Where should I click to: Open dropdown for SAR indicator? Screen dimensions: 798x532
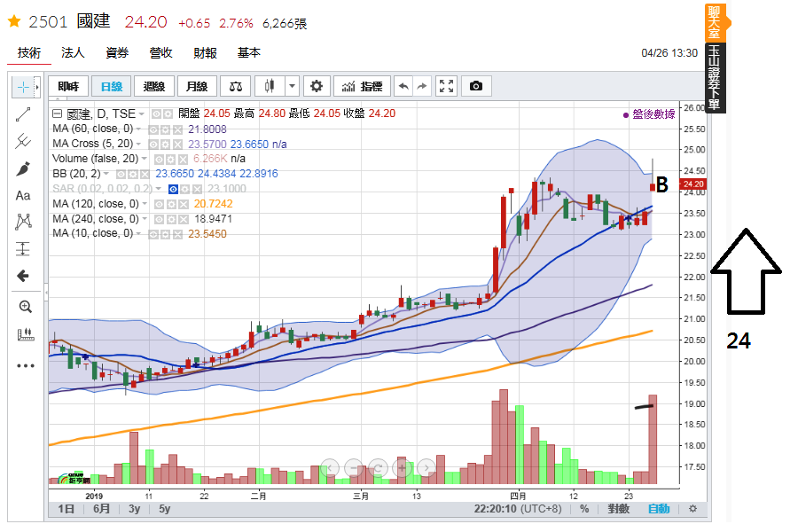pyautogui.click(x=159, y=190)
